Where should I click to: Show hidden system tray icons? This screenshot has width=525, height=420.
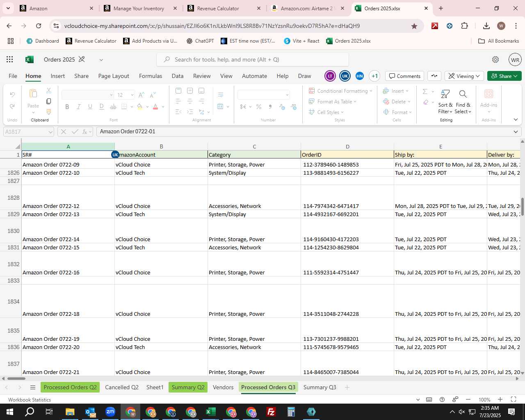tap(452, 412)
